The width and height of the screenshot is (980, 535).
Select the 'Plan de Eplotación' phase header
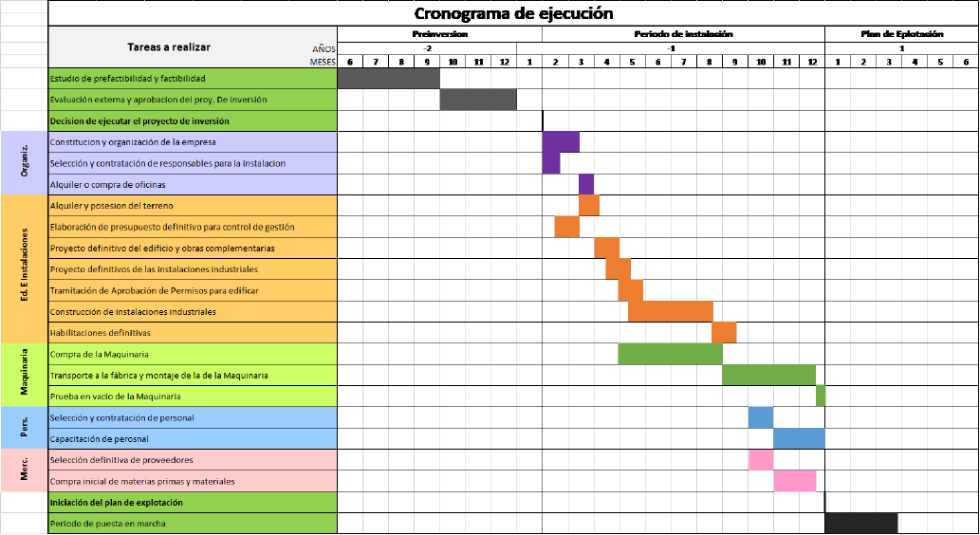click(x=901, y=34)
